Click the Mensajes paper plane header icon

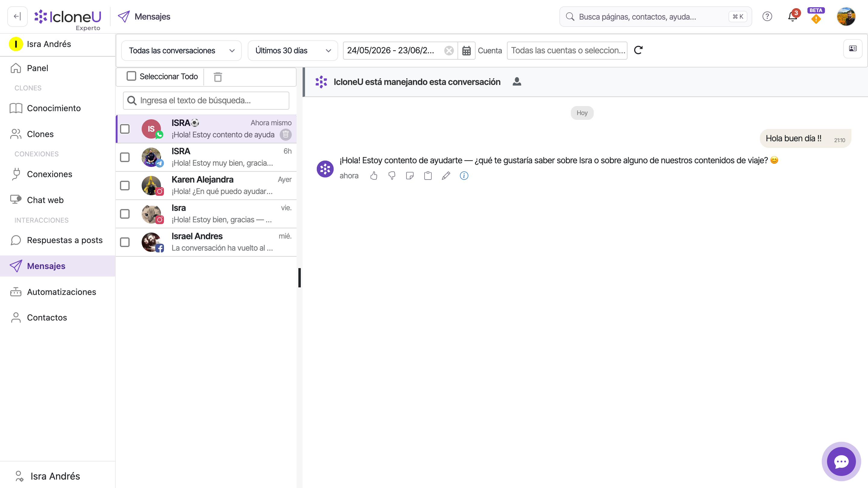[x=124, y=17]
